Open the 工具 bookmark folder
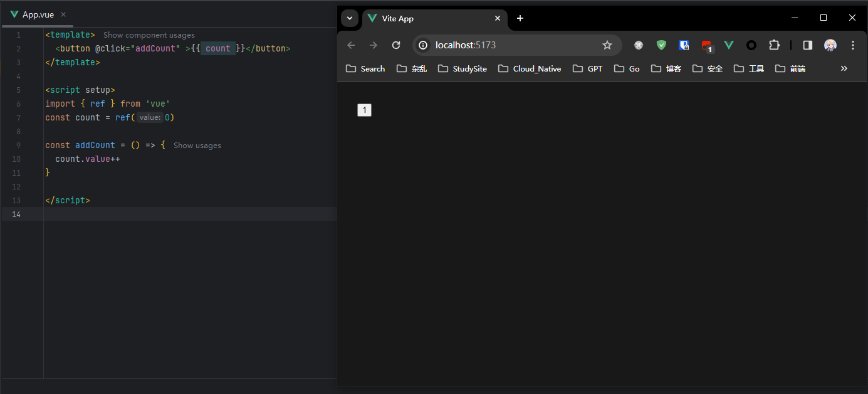868x394 pixels. pyautogui.click(x=749, y=68)
